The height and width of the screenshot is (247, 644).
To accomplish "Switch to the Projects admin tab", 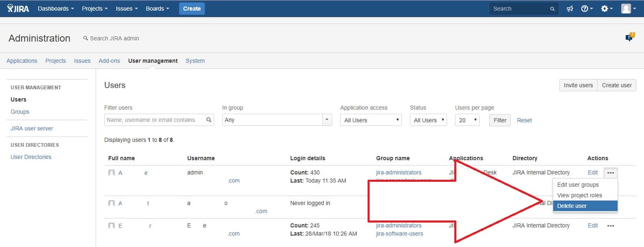I will [x=55, y=61].
